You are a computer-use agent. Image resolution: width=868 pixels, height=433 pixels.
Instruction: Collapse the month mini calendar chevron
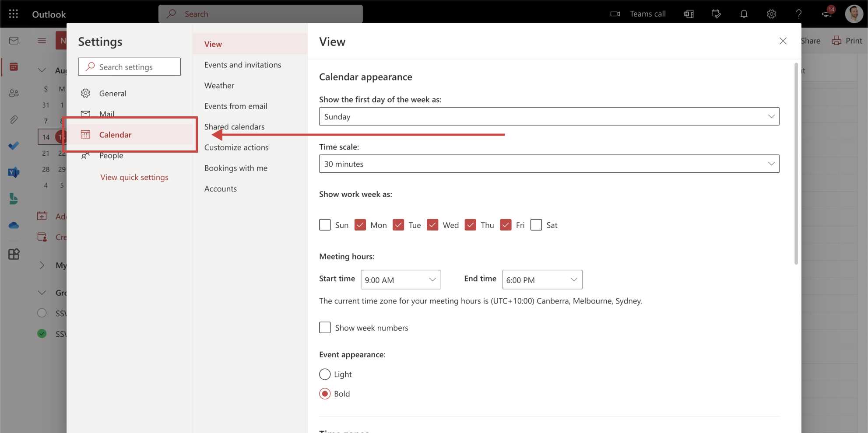point(42,70)
